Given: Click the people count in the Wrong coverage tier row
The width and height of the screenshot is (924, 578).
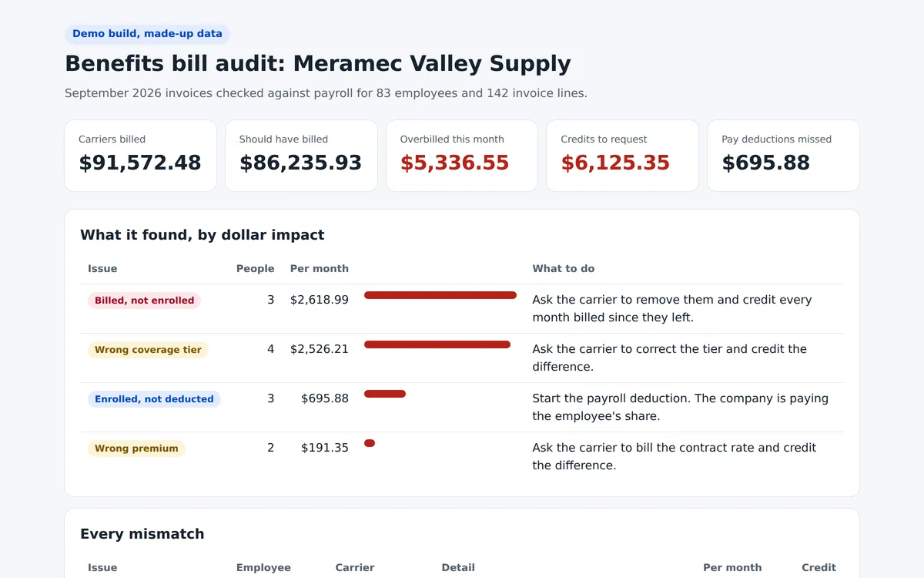Looking at the screenshot, I should [270, 349].
